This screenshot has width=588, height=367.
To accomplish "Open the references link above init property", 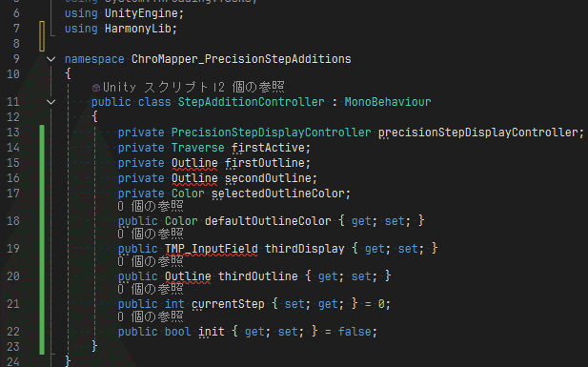I will pyautogui.click(x=151, y=316).
